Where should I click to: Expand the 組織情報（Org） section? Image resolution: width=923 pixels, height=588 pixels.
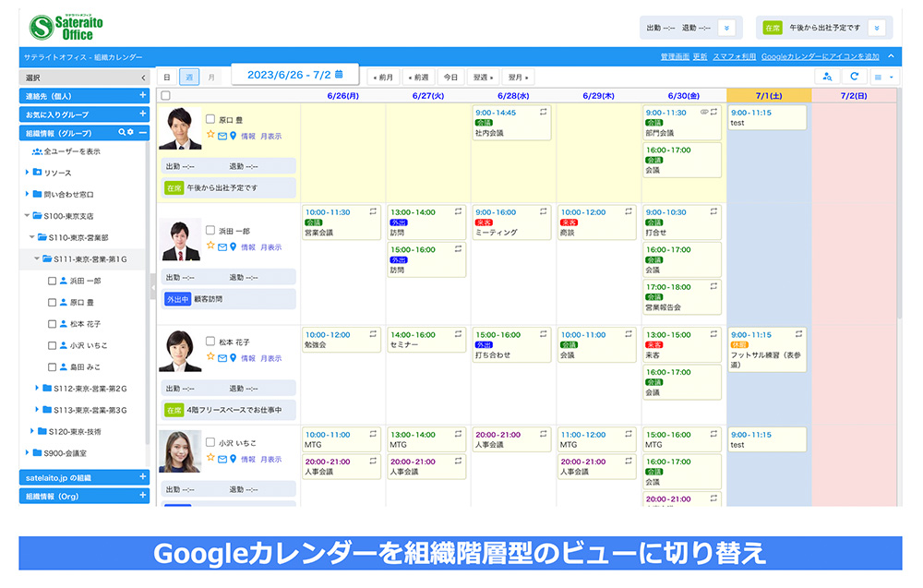point(142,496)
